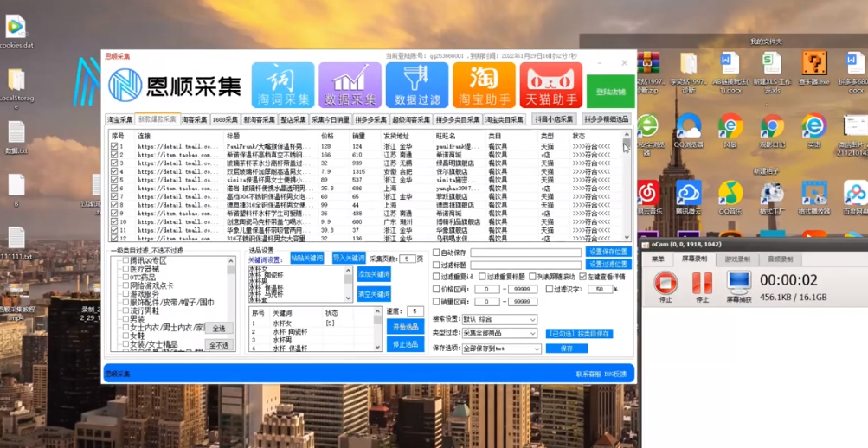Image resolution: width=868 pixels, height=448 pixels.
Task: Uncheck 左键查看详情 checkbox
Action: [583, 277]
